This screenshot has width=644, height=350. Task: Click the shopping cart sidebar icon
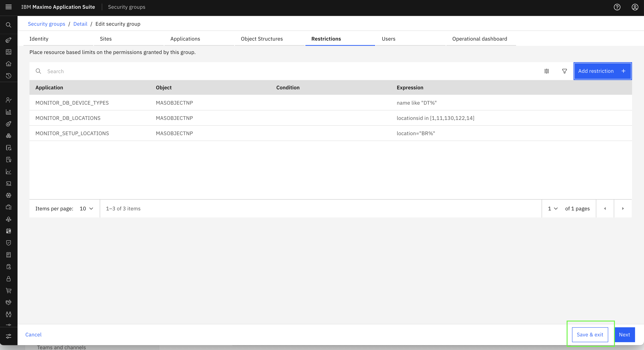pyautogui.click(x=9, y=291)
